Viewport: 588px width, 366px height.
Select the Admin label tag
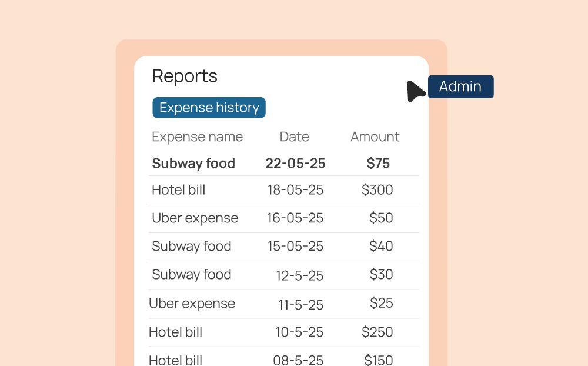click(461, 86)
